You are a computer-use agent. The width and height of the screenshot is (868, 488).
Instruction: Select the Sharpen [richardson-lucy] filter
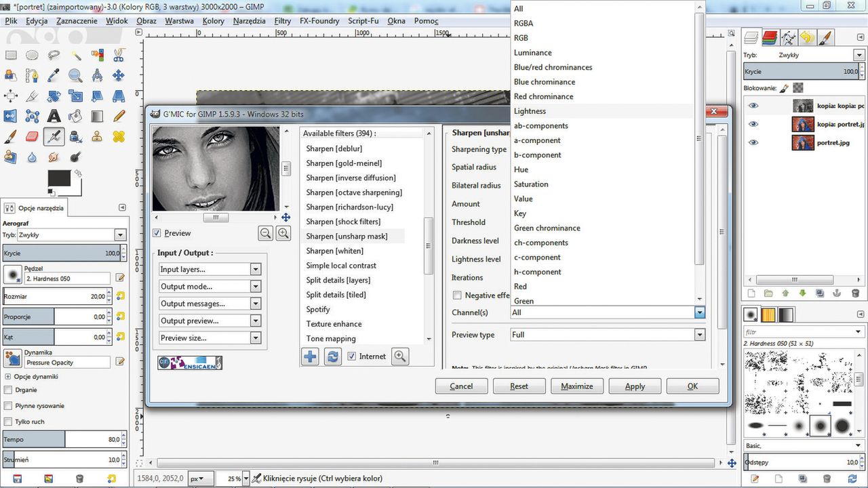(349, 207)
